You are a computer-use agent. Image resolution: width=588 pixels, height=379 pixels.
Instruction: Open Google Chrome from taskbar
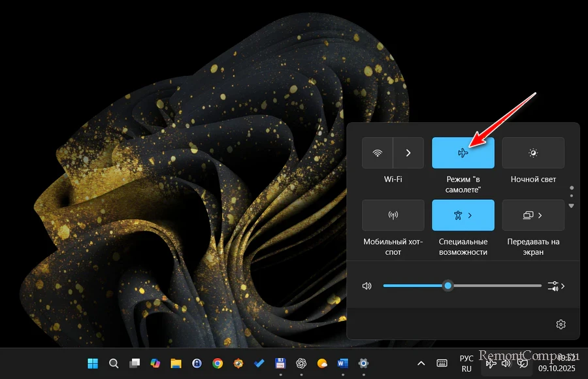pyautogui.click(x=218, y=363)
